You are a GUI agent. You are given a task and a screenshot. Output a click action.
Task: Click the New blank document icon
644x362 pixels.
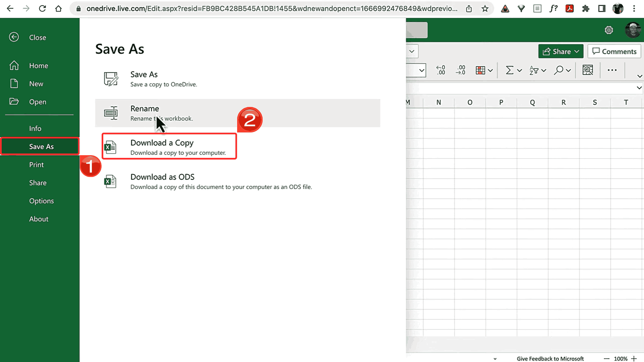(14, 83)
